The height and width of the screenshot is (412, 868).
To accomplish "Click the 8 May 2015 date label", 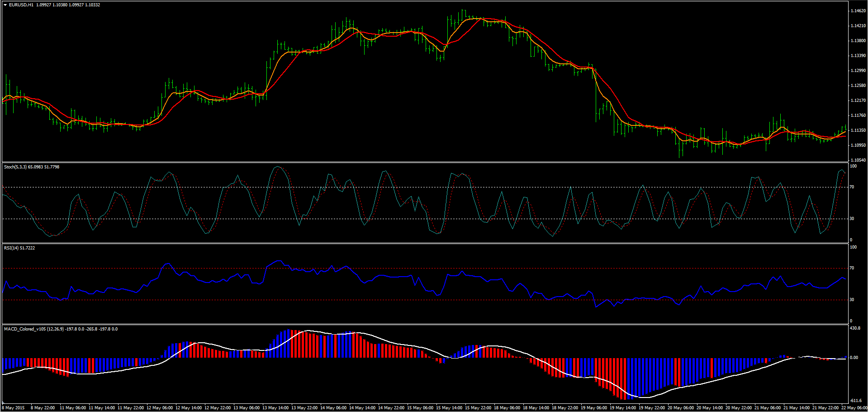I will pyautogui.click(x=14, y=408).
